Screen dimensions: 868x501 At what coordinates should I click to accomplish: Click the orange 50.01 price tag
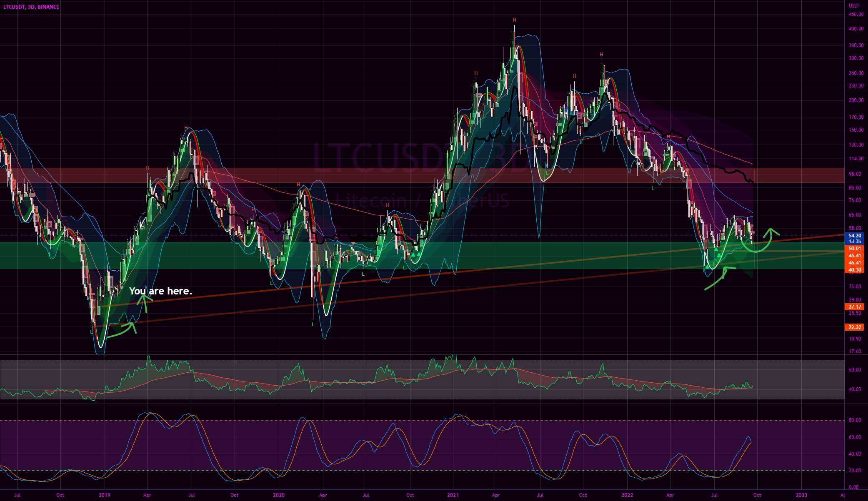point(855,249)
